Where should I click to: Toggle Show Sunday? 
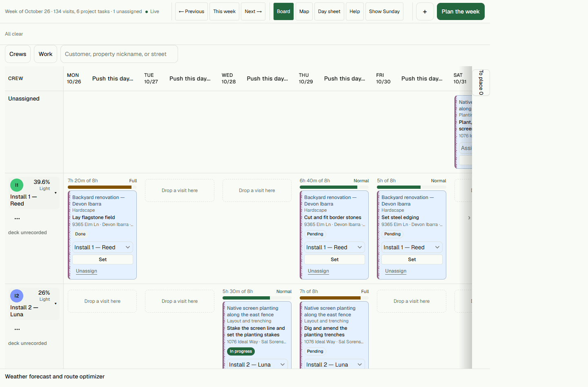[x=384, y=11]
